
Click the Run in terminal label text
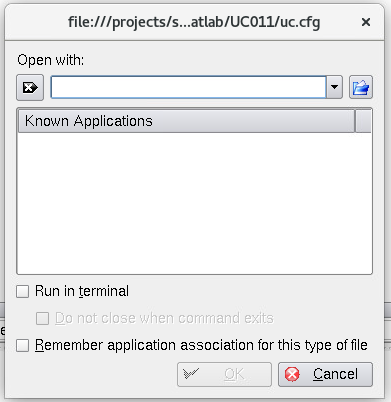coord(82,291)
